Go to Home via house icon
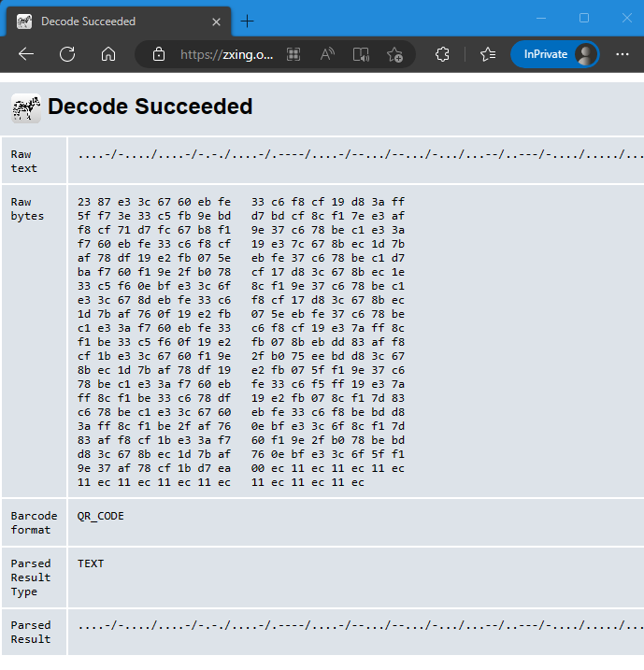This screenshot has height=670, width=644. tap(108, 54)
